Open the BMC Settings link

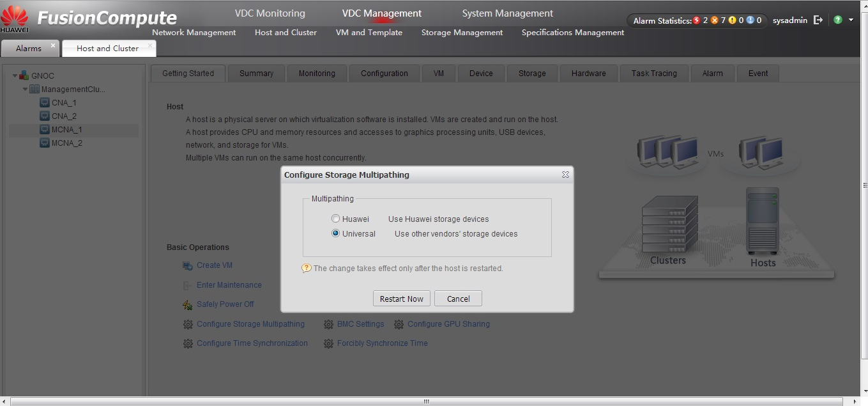(361, 324)
